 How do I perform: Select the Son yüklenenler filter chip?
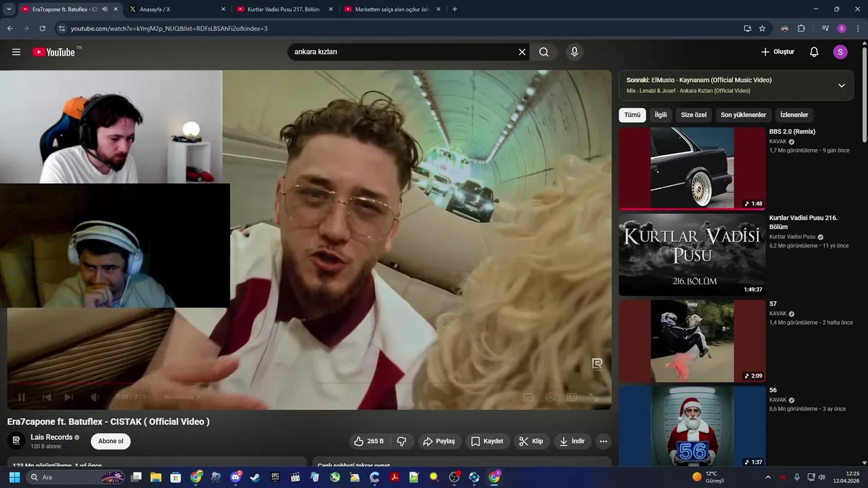tap(743, 115)
